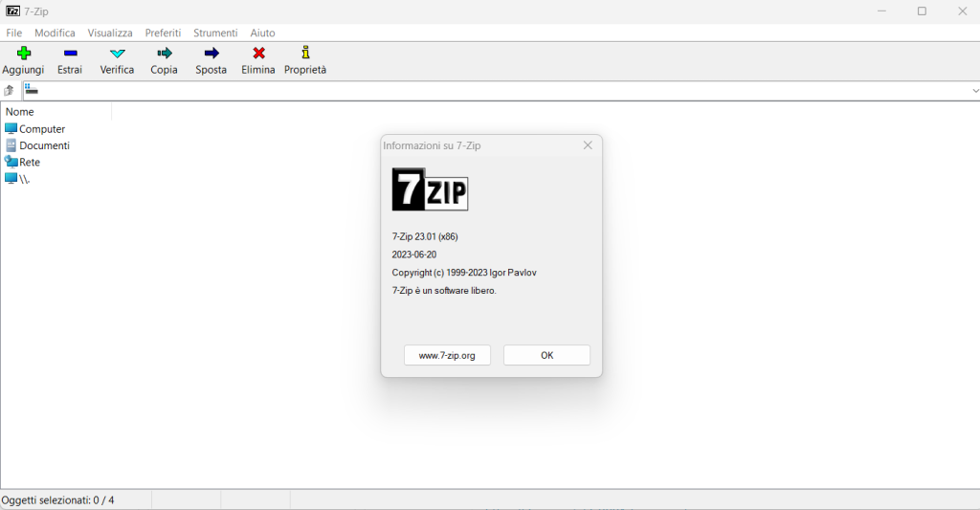
Task: Minimize the 7-Zip main window
Action: coord(881,11)
